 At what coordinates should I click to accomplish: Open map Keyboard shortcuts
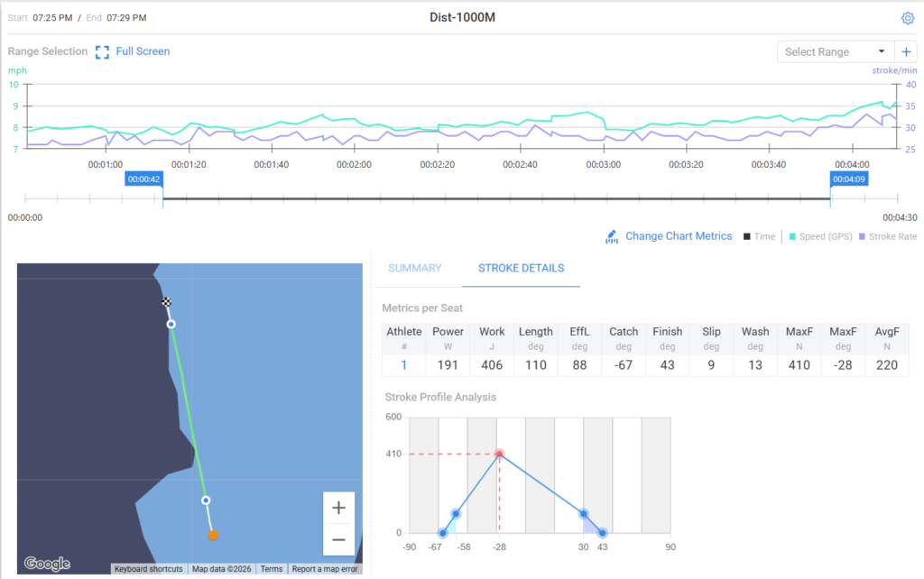149,569
